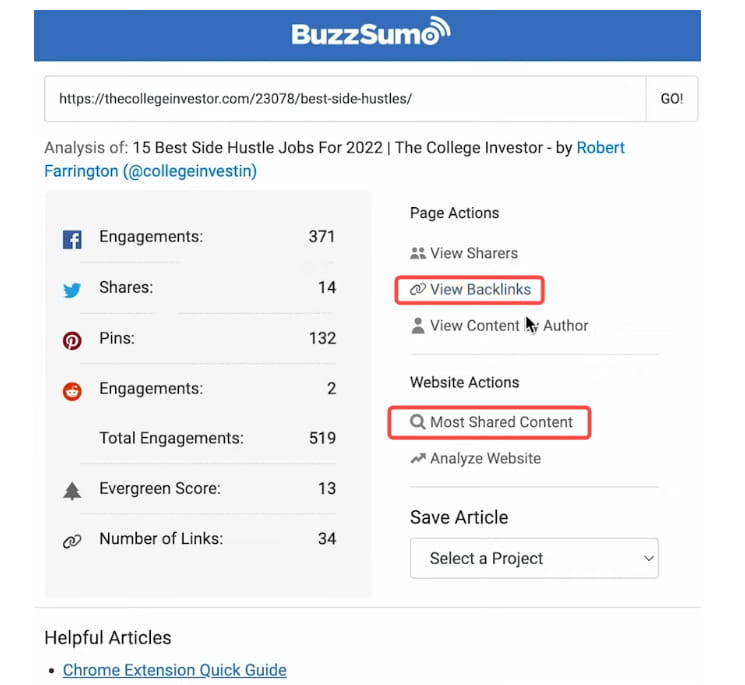Click the Twitter bird icon

(x=72, y=291)
